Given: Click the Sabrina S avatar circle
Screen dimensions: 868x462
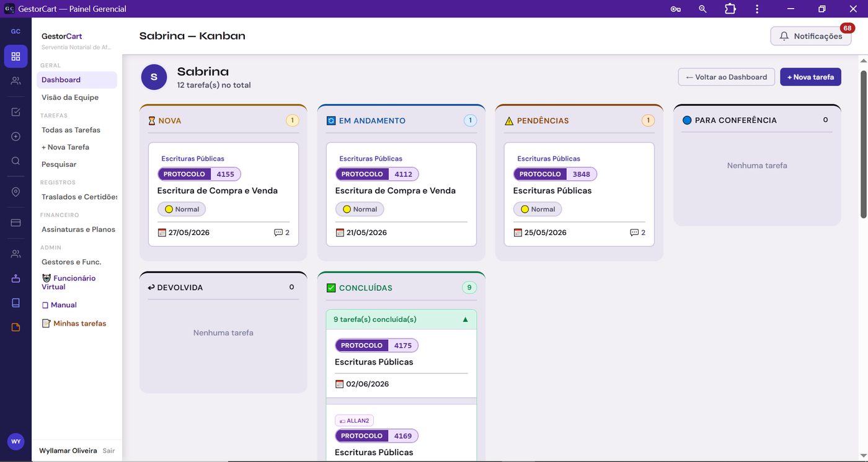Looking at the screenshot, I should pos(154,77).
